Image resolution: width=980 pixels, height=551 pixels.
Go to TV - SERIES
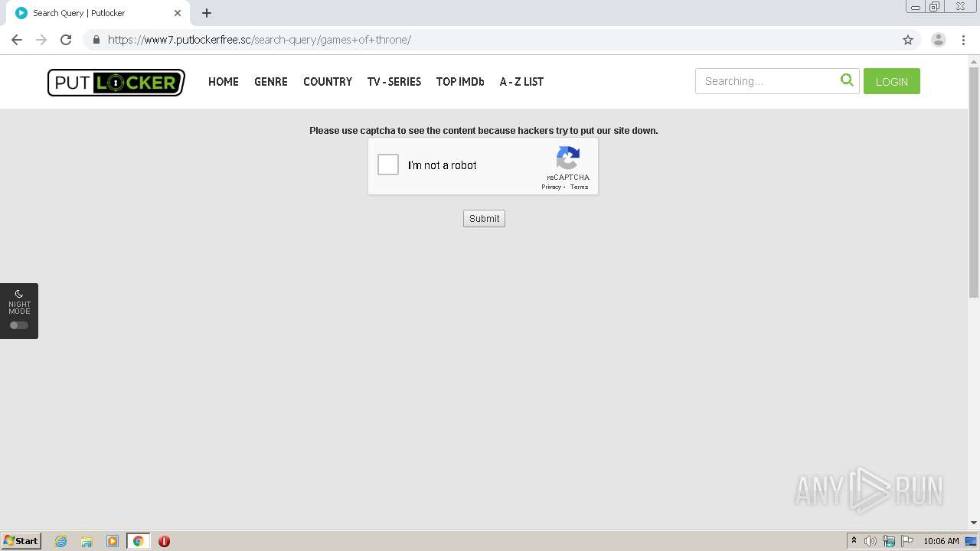[394, 82]
